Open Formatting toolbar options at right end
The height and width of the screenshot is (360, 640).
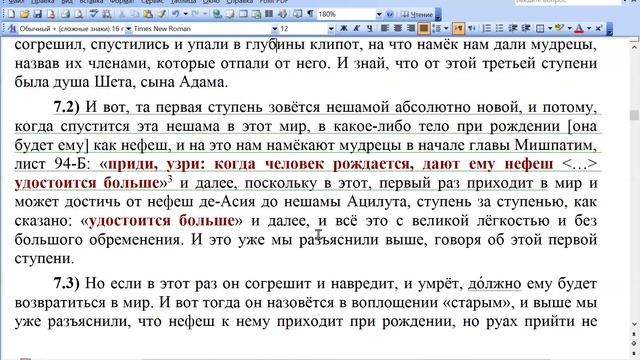[609, 29]
